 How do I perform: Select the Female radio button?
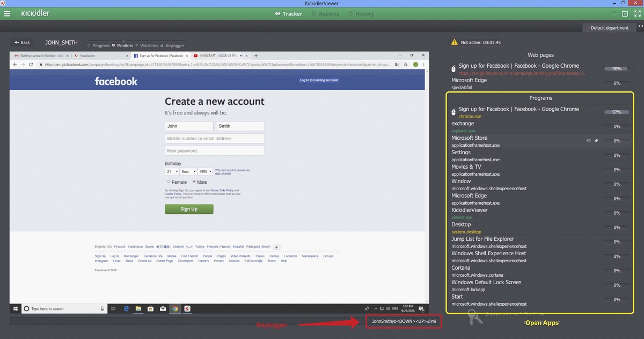point(169,182)
